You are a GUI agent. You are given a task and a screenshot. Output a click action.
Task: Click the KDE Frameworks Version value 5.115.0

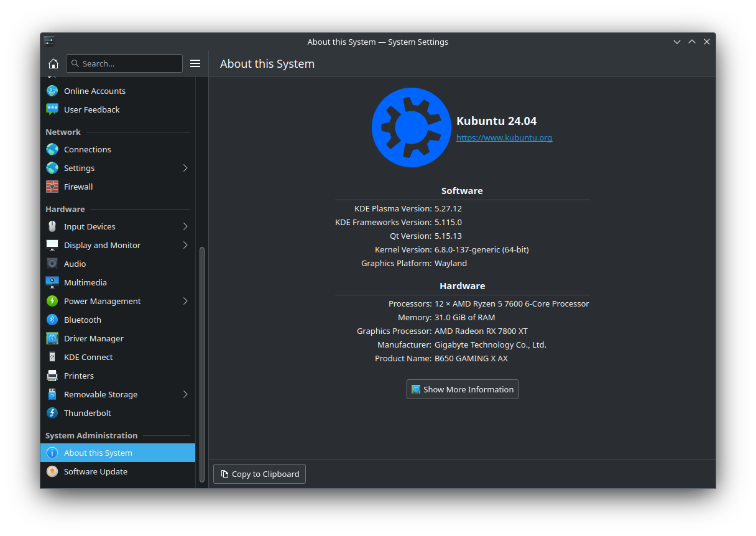click(448, 222)
